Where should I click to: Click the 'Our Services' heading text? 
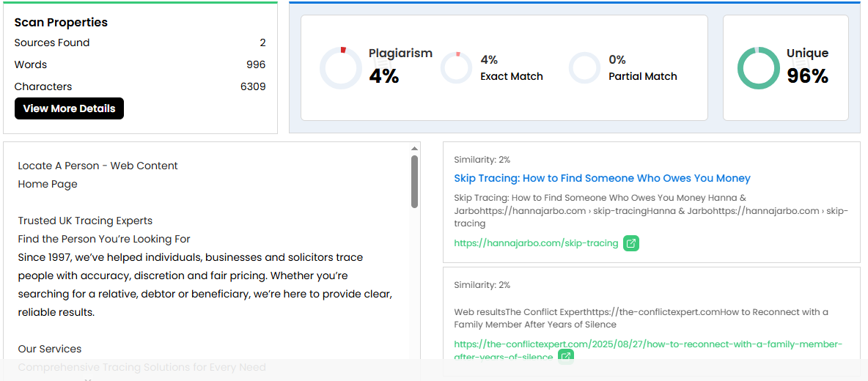[x=50, y=349]
